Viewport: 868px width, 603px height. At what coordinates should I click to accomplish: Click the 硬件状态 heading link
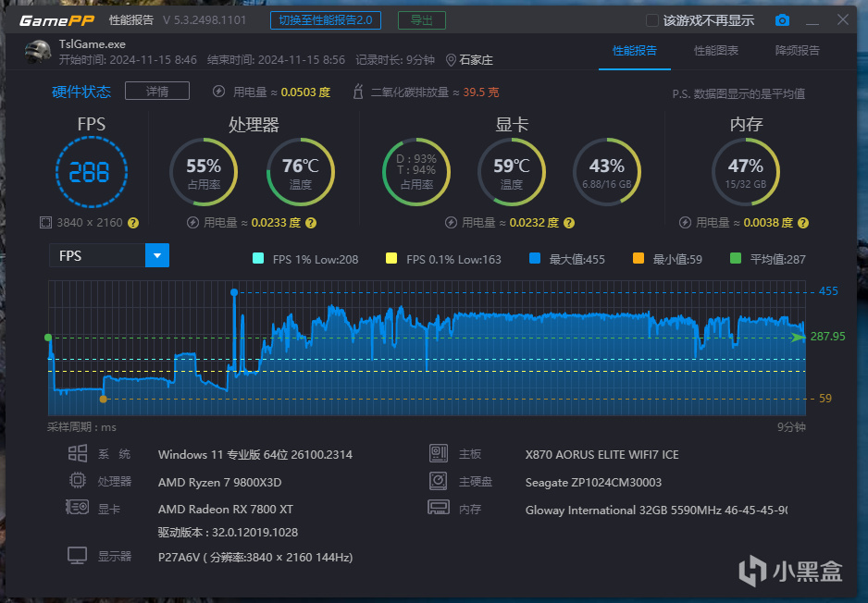[x=81, y=92]
